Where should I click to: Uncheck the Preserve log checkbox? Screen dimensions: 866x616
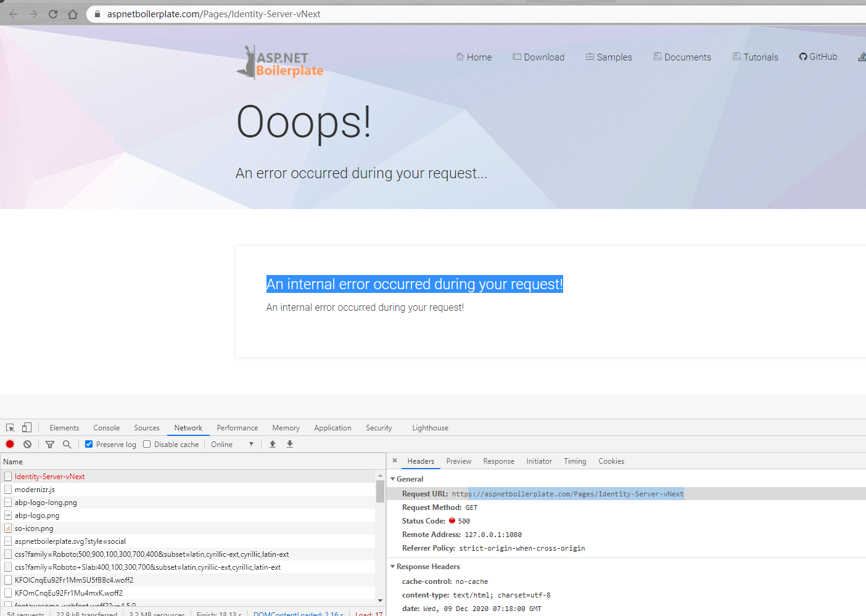click(89, 443)
